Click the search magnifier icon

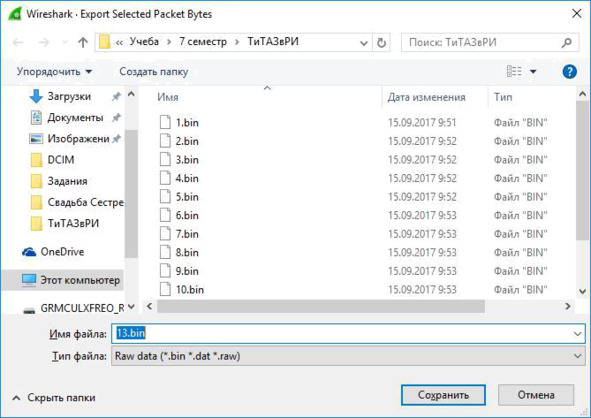point(567,43)
